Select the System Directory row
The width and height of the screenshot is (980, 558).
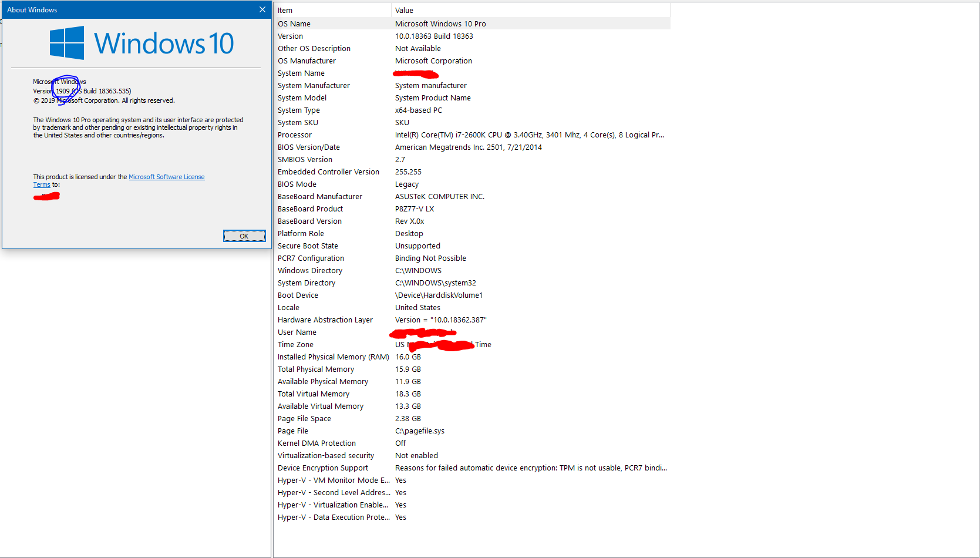point(472,283)
